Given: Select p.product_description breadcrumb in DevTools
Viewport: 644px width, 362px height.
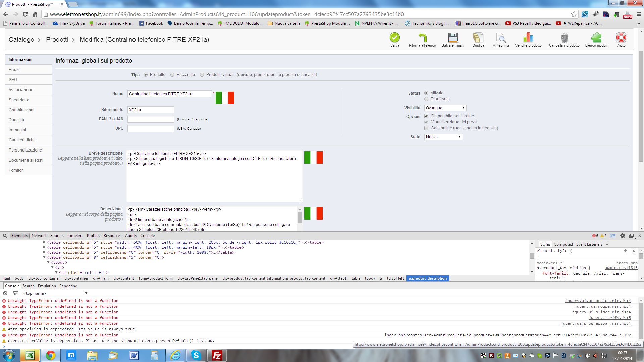Looking at the screenshot, I should [x=428, y=278].
